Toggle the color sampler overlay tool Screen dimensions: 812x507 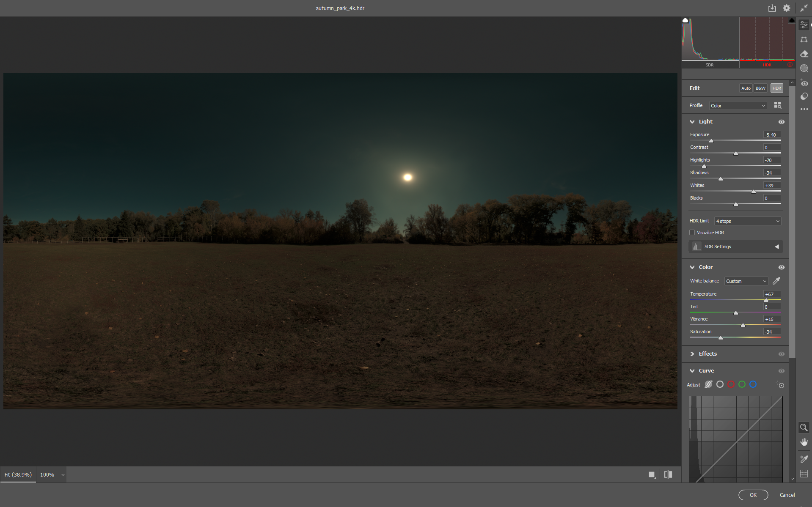pos(804,459)
